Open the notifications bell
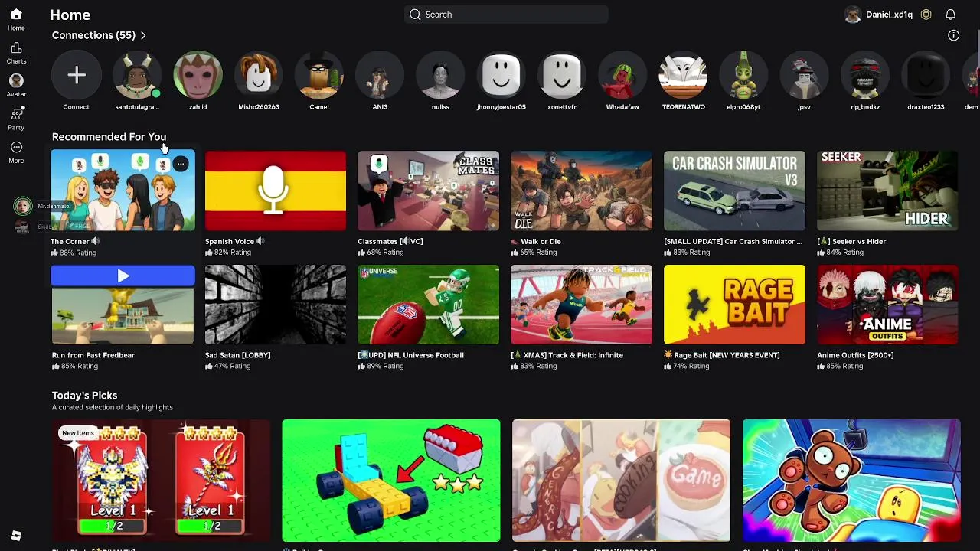980x551 pixels. click(x=950, y=15)
